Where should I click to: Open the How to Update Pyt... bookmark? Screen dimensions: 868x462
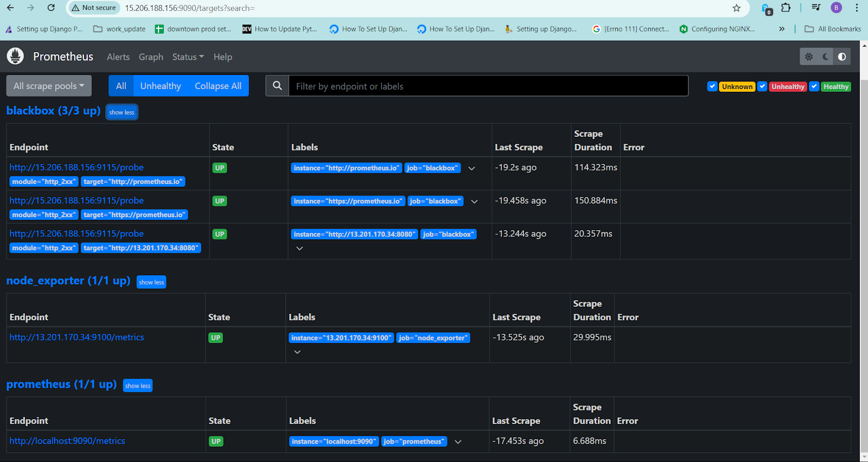pos(280,29)
